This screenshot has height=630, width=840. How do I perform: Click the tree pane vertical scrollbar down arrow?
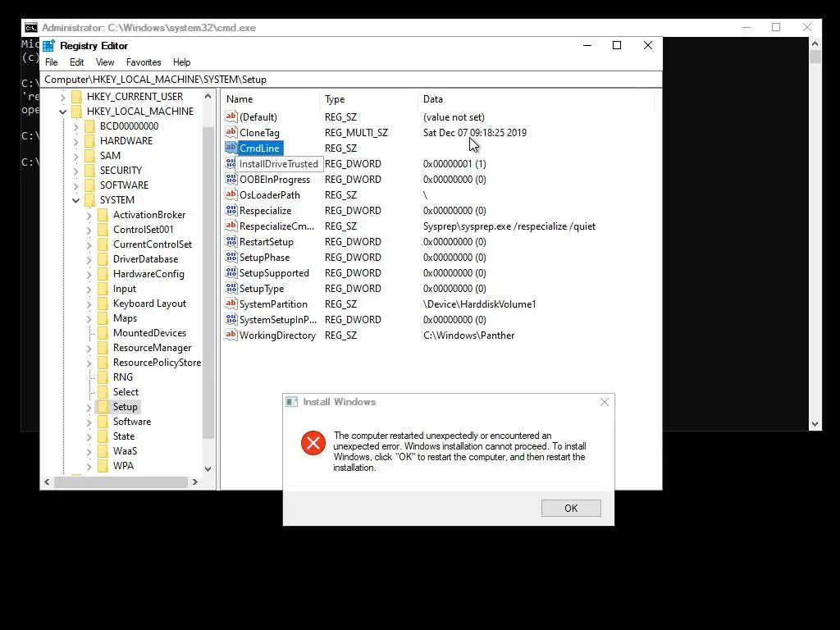pyautogui.click(x=208, y=468)
